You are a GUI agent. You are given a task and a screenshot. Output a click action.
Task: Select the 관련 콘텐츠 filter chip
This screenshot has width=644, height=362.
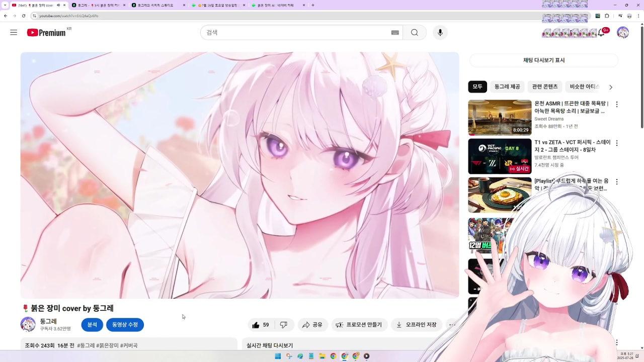click(545, 87)
